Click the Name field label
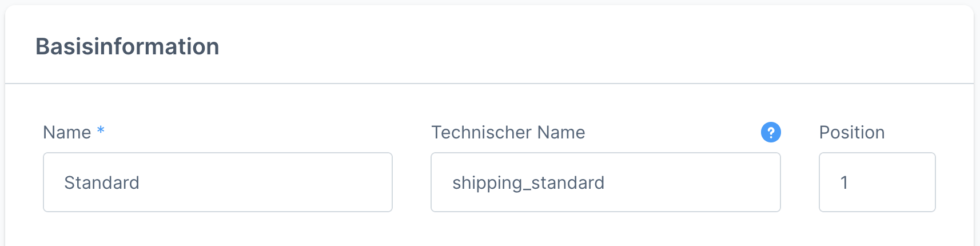The height and width of the screenshot is (246, 980). click(x=67, y=132)
